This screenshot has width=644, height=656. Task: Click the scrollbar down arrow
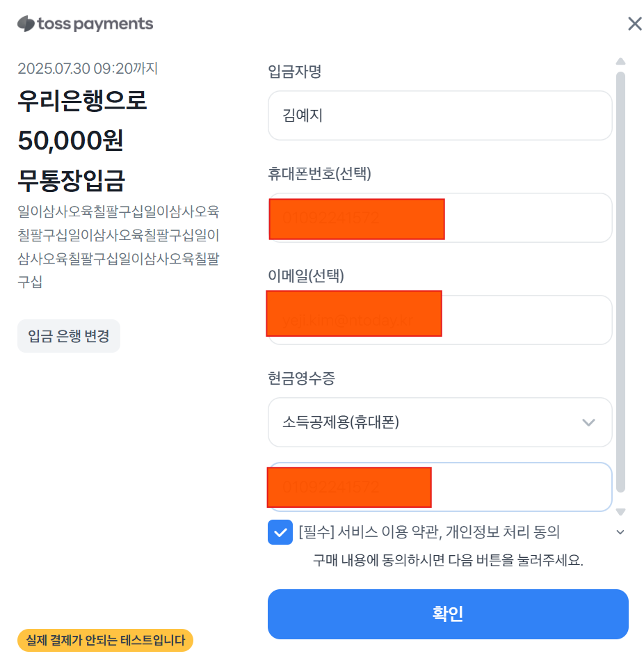(x=620, y=512)
